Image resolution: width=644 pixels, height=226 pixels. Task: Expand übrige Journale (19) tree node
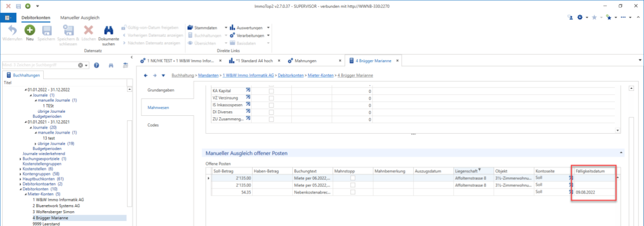(x=35, y=144)
